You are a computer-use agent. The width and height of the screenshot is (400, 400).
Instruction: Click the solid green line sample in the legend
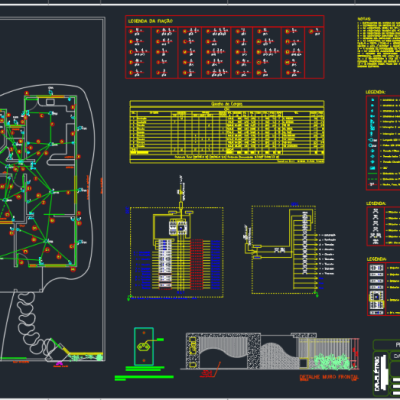(x=373, y=173)
